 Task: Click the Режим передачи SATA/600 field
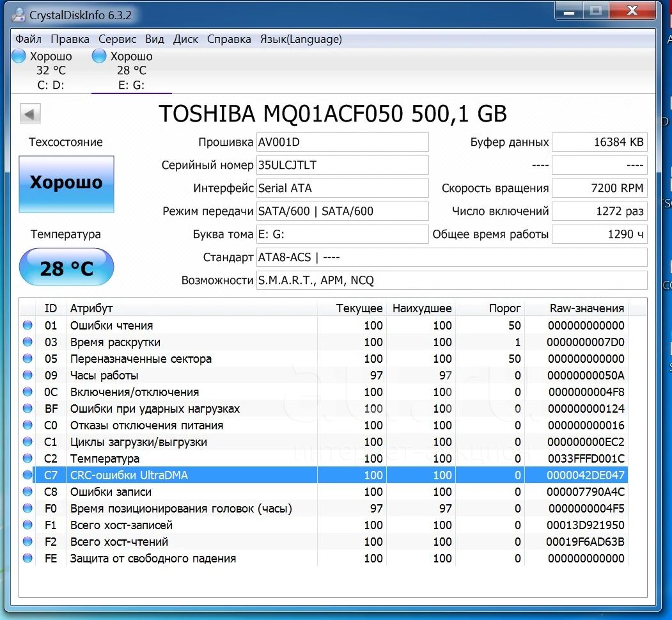pos(343,211)
